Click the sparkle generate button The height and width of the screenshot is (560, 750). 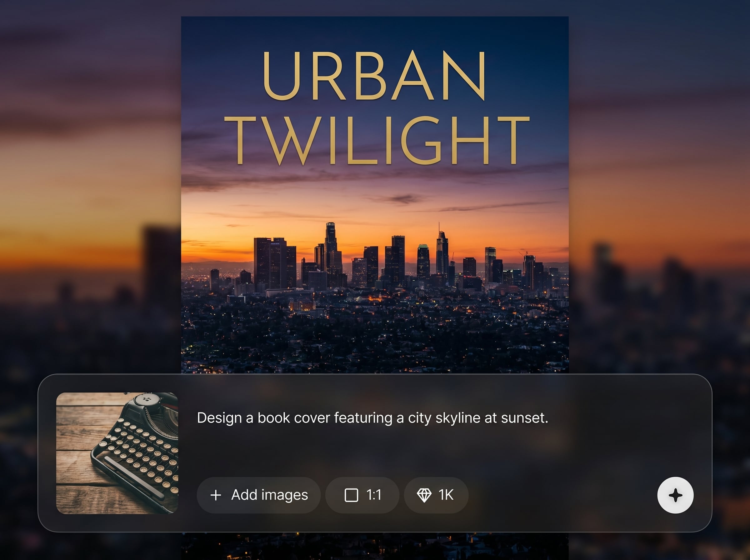click(x=675, y=495)
